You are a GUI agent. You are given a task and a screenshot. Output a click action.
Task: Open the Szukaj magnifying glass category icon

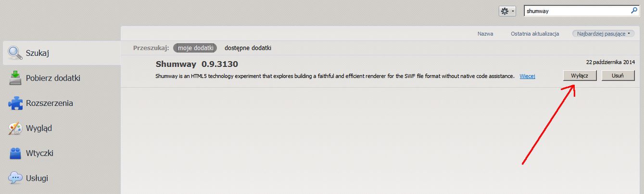(16, 53)
